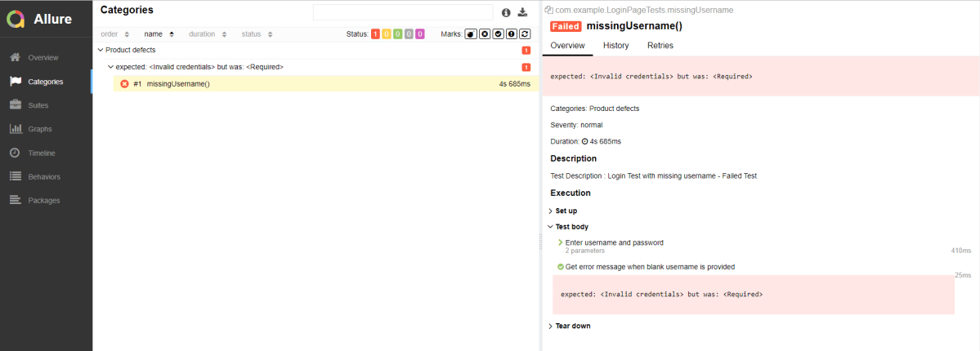Sort the list by duration
This screenshot has width=980, height=351.
point(202,34)
